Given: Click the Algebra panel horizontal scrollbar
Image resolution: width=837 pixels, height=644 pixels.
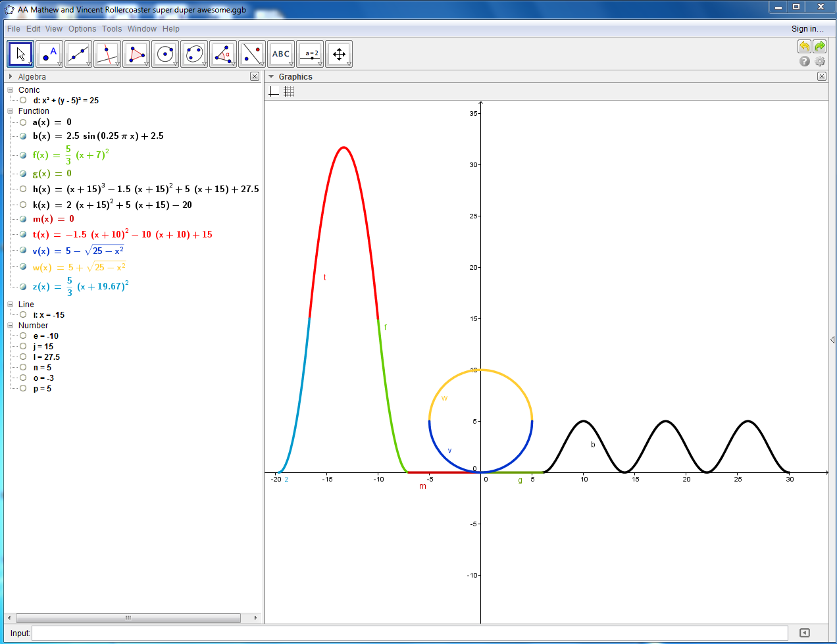Looking at the screenshot, I should (x=128, y=618).
